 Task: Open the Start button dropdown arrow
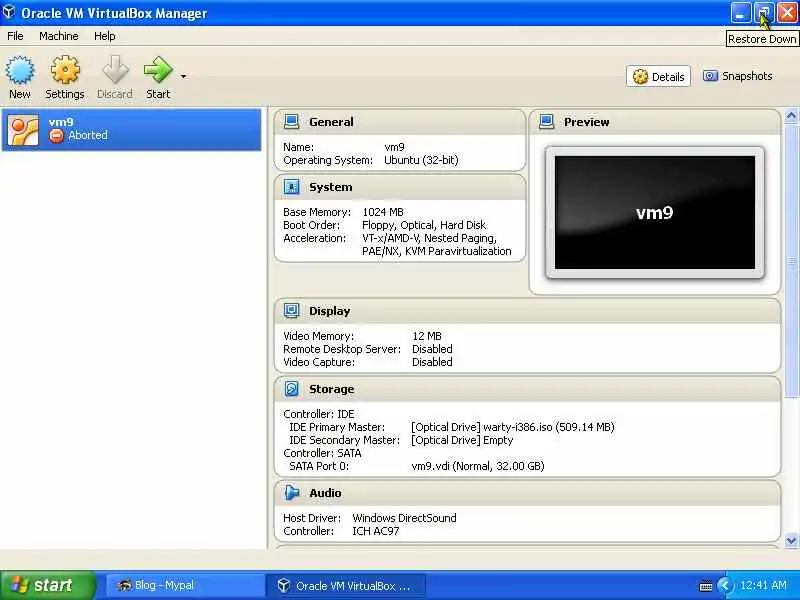coord(183,77)
